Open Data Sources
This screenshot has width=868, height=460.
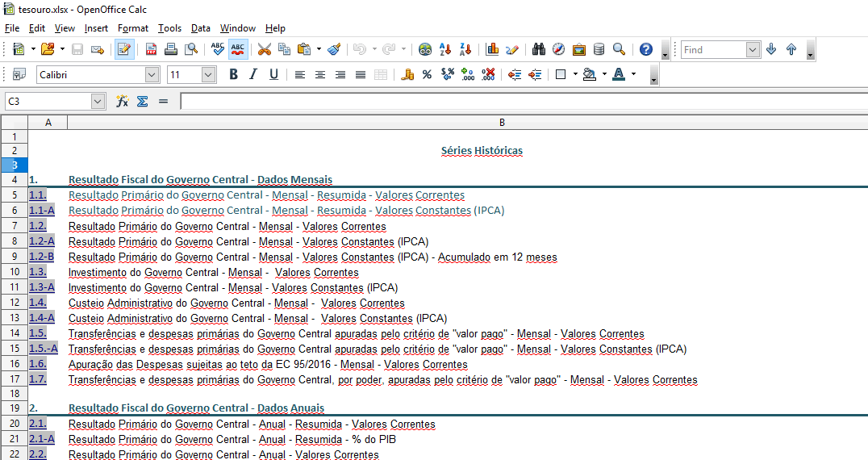coord(599,49)
